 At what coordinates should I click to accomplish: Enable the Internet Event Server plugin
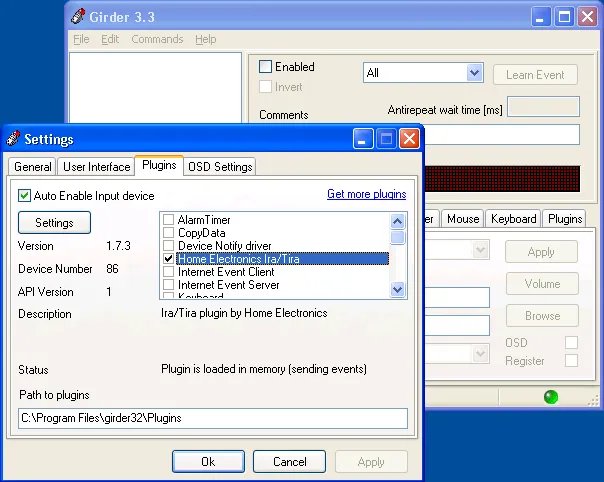click(x=168, y=285)
